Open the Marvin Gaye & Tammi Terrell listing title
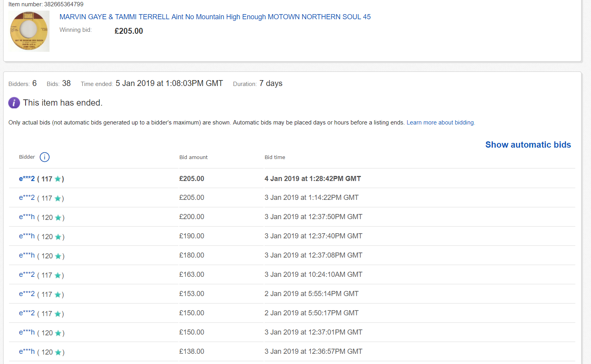The image size is (591, 364). point(215,17)
